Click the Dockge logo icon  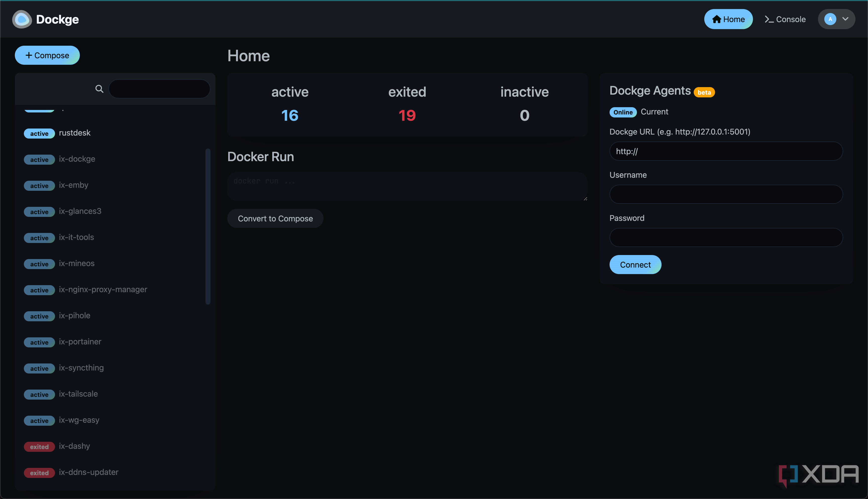[22, 19]
